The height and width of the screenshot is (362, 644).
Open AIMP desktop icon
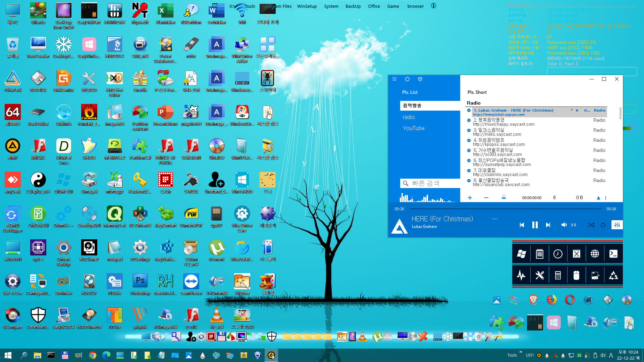[12, 149]
